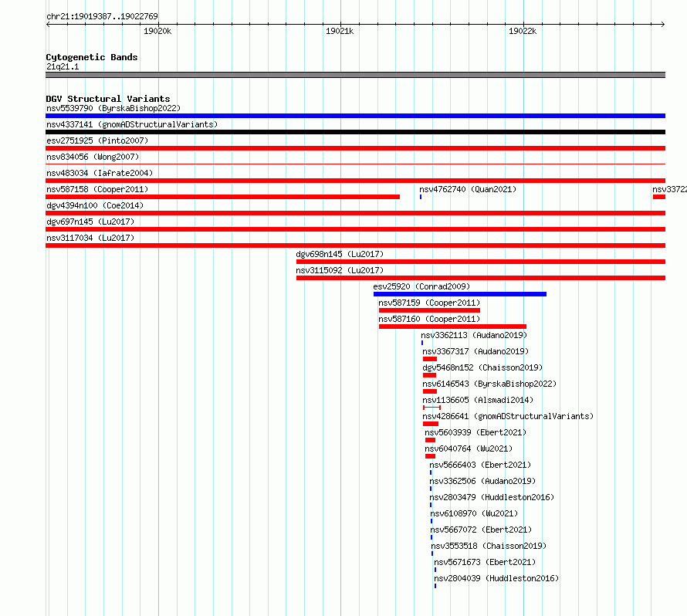Click the blue bar under esv25920
Image resolution: width=687 pixels, height=616 pixels.
pos(460,294)
